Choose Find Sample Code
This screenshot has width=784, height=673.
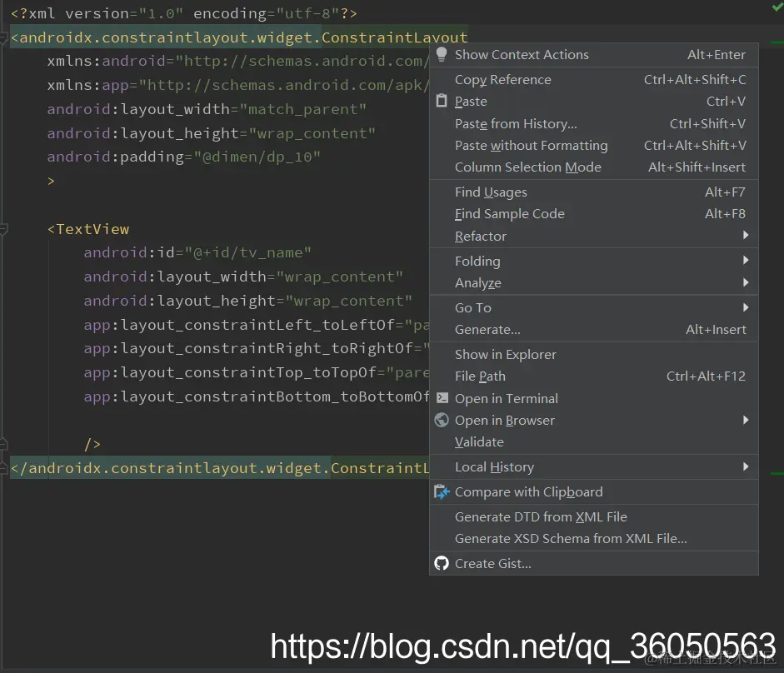593,214
